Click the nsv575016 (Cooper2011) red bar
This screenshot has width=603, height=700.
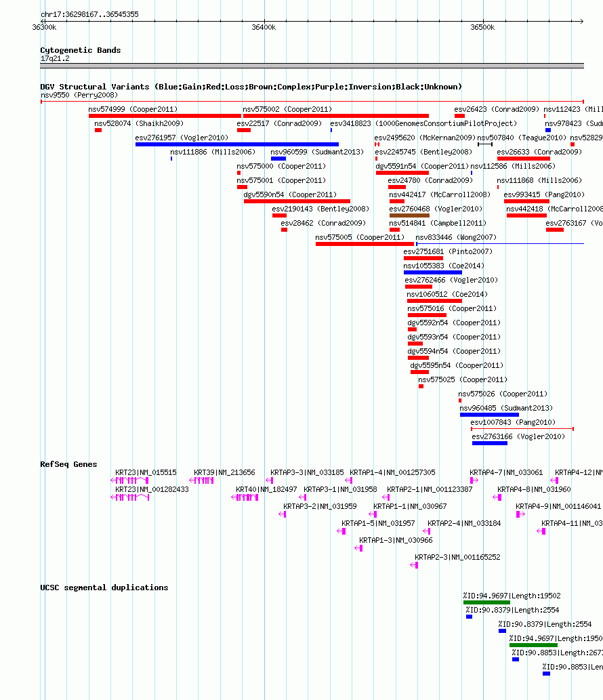coord(427,316)
